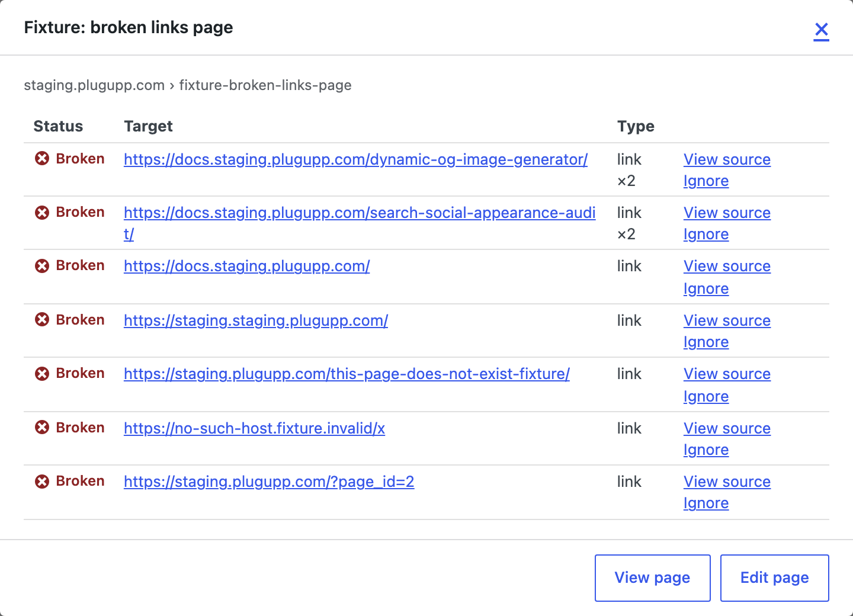Ignore the staging.staging.plugupp.com broken link
The height and width of the screenshot is (616, 853).
(706, 342)
